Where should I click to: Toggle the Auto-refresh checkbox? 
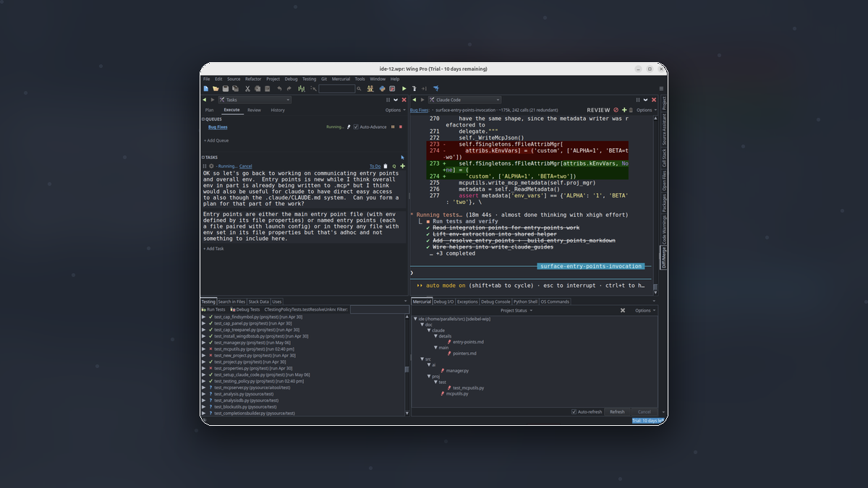(574, 411)
